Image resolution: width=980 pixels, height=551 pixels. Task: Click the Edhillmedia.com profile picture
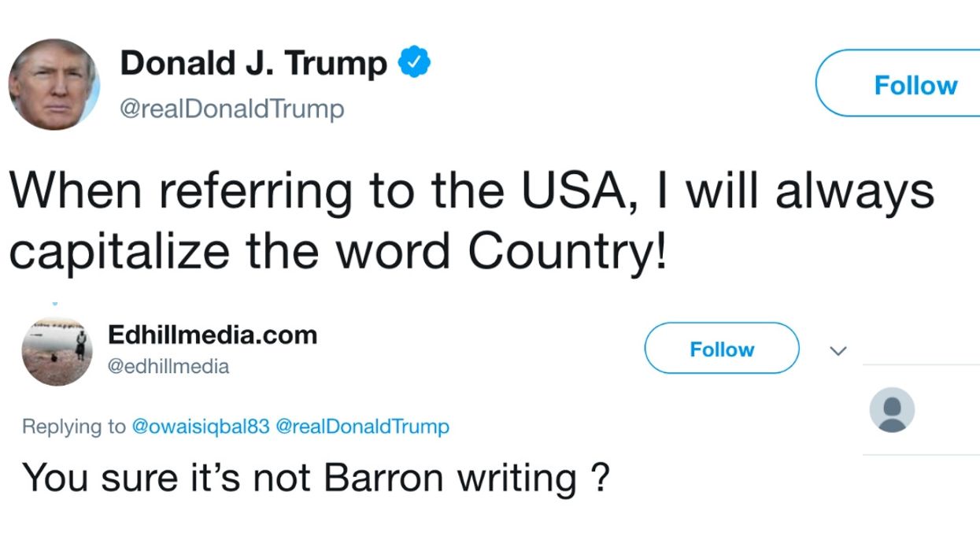click(54, 349)
